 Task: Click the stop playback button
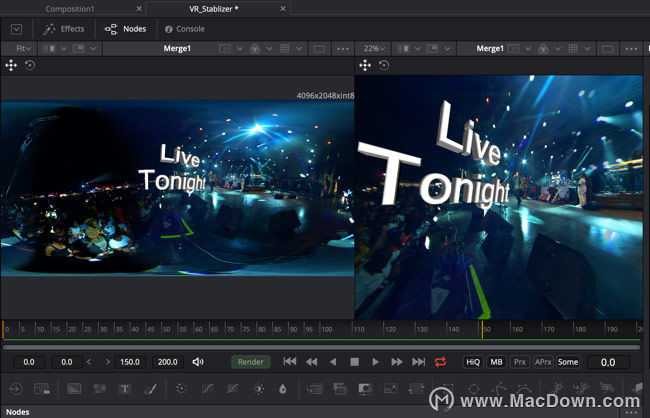coord(354,362)
